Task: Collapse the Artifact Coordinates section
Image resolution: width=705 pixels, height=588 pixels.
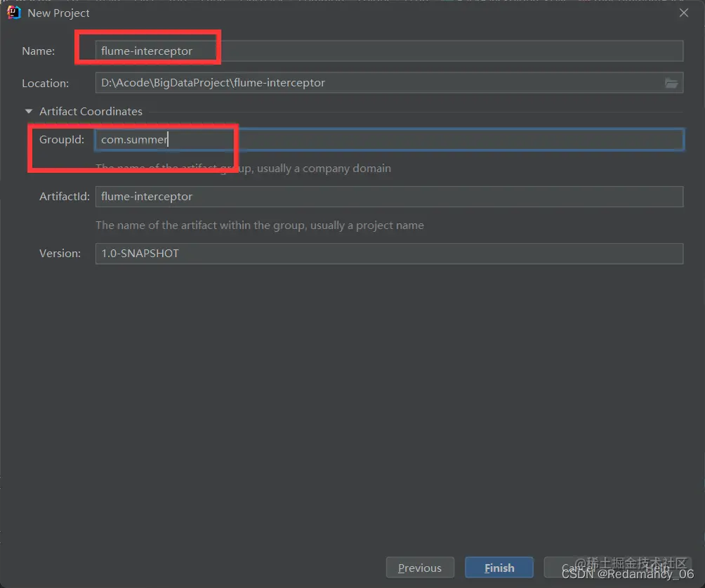Action: point(29,111)
